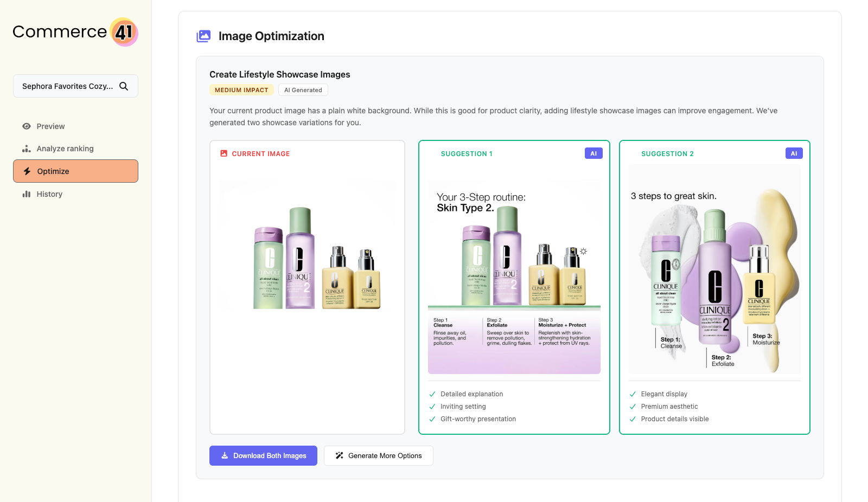Click the download icon inside Download Both Images
The image size is (868, 502).
pyautogui.click(x=225, y=455)
